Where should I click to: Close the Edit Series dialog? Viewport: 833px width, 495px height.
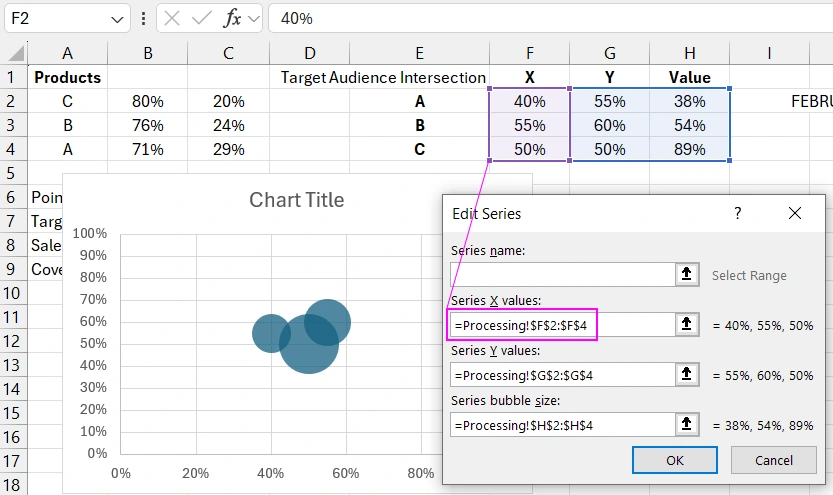(795, 213)
